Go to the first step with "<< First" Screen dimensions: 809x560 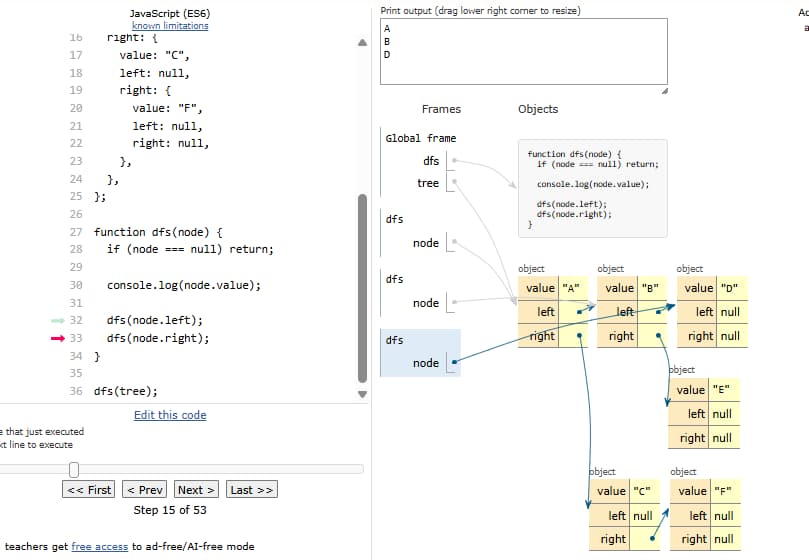[x=89, y=489]
